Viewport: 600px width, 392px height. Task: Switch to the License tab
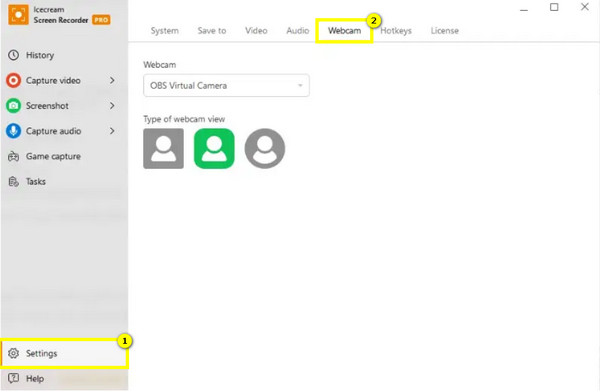coord(445,31)
